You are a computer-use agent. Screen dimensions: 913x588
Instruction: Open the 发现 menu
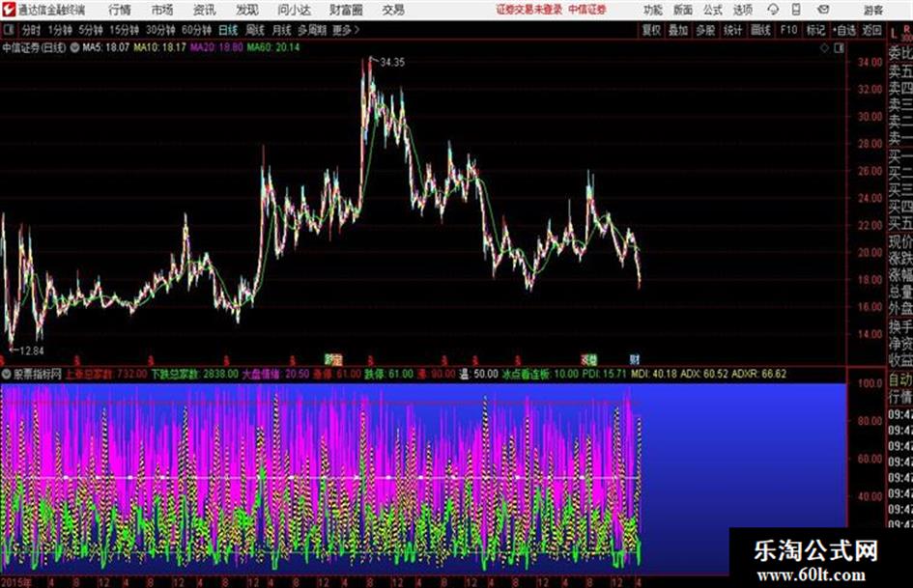point(247,10)
